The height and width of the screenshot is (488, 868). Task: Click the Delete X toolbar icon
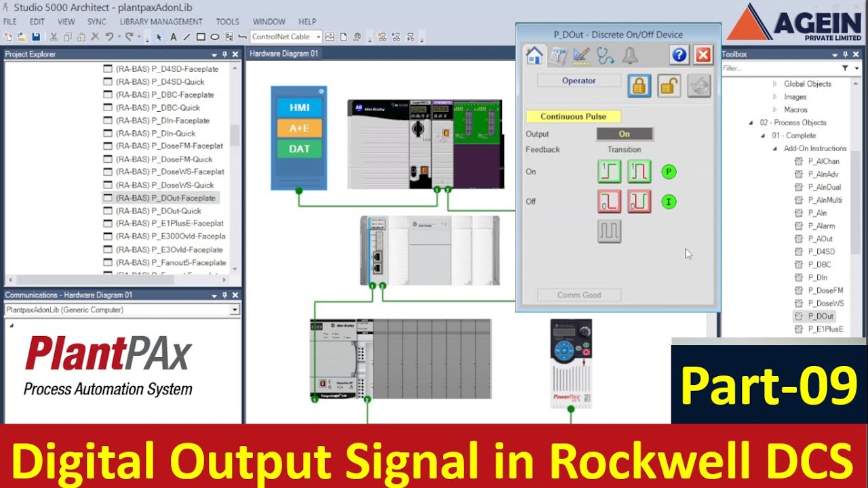[x=96, y=37]
